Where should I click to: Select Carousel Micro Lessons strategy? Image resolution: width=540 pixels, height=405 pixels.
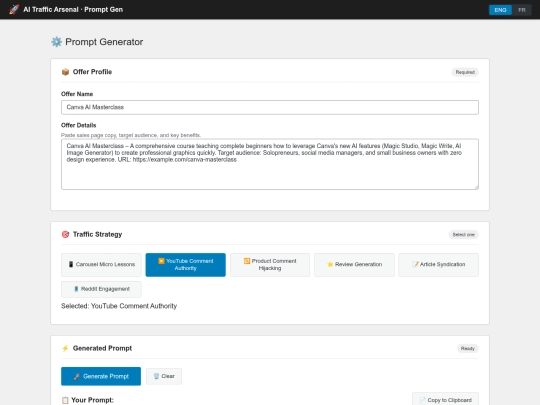click(x=101, y=265)
